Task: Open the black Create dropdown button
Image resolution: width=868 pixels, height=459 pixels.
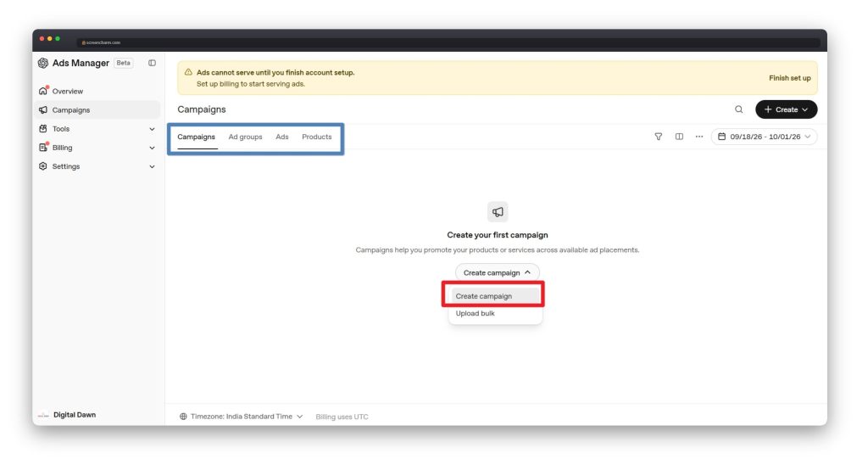Action: click(786, 109)
